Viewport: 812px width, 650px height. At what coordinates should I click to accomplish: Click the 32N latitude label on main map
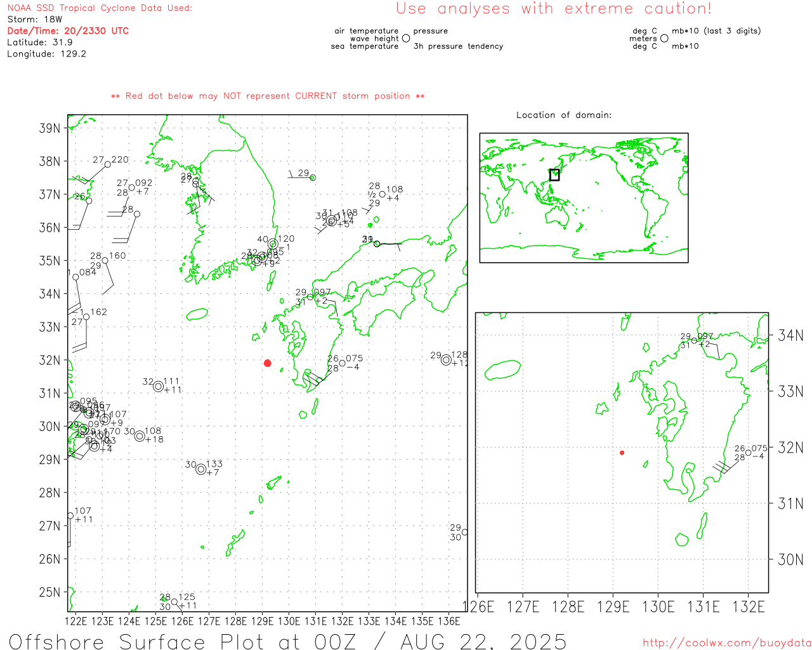click(x=49, y=360)
